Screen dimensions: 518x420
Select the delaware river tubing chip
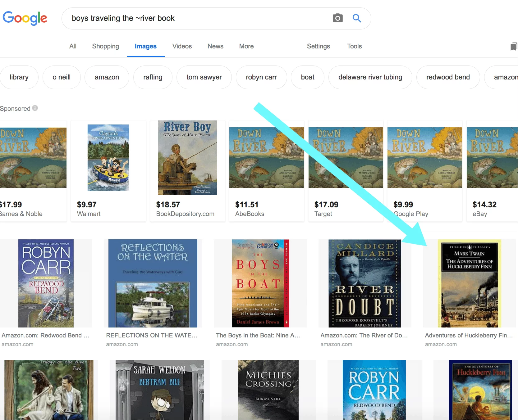(370, 77)
